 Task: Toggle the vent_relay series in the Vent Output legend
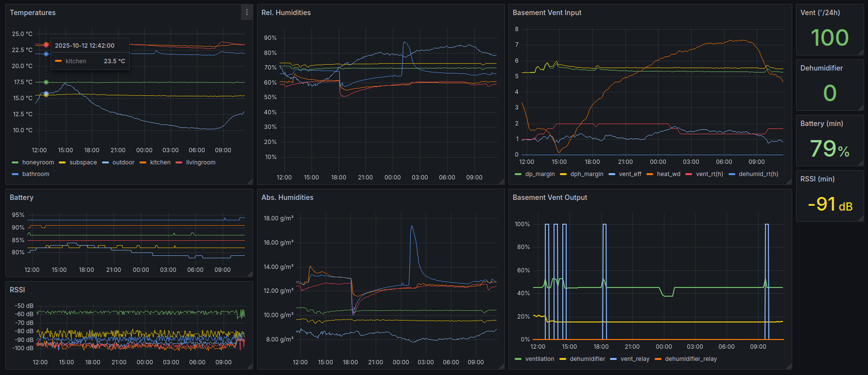[635, 359]
